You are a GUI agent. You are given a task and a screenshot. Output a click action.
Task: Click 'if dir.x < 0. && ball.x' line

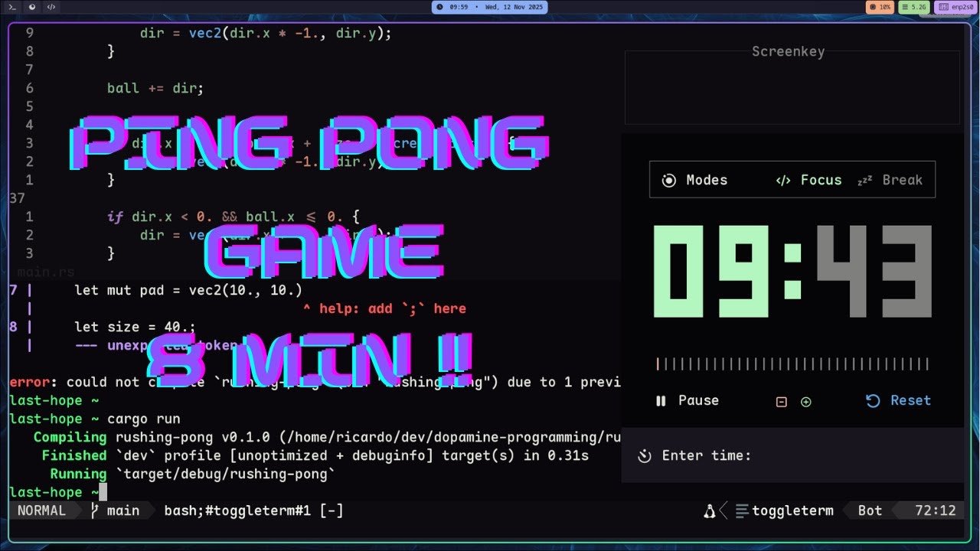(x=234, y=217)
